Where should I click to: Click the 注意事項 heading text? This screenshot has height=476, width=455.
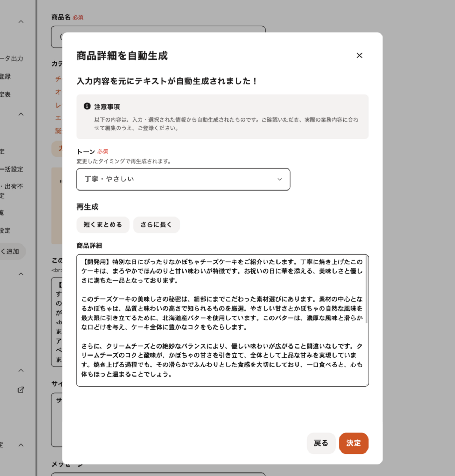(107, 106)
